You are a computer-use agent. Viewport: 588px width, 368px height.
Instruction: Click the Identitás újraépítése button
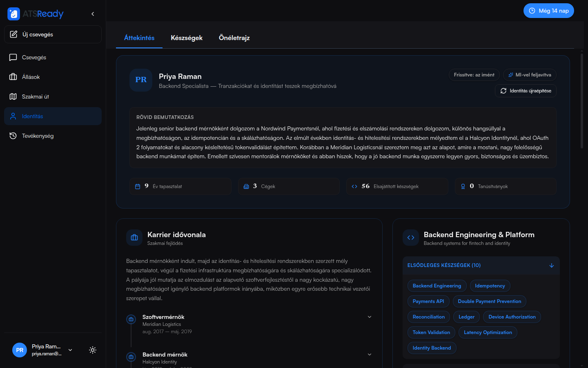(x=526, y=91)
